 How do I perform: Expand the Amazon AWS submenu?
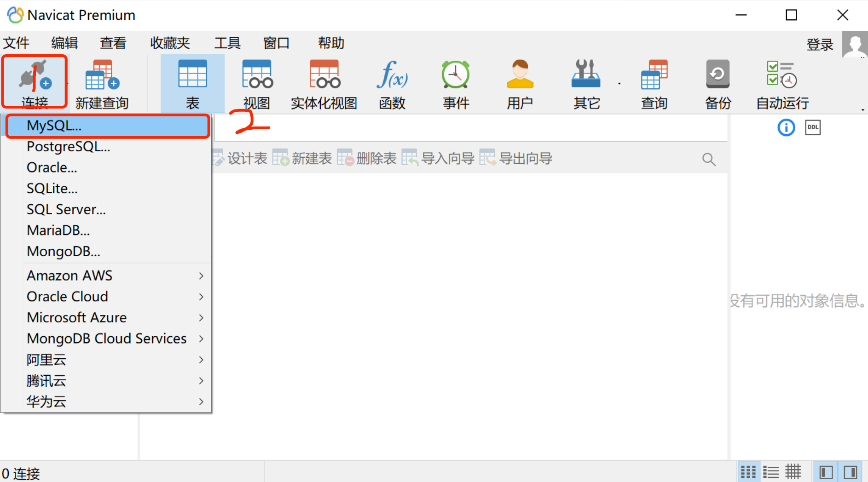[x=106, y=275]
